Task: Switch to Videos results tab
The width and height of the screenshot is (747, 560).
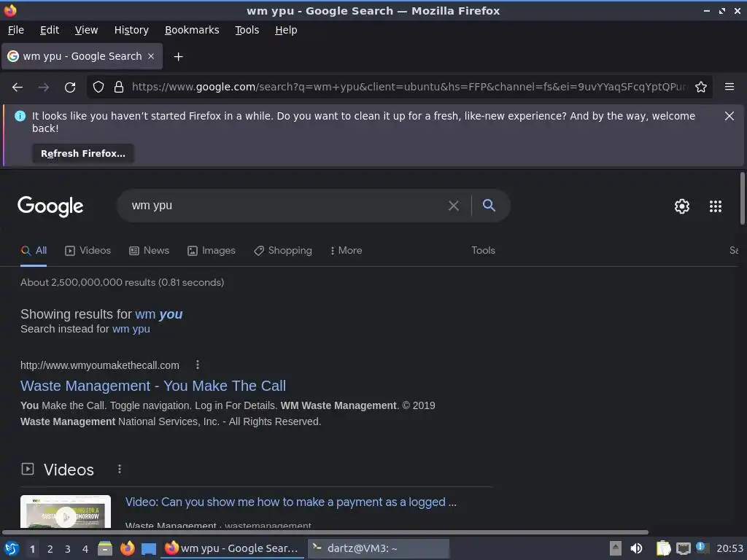Action: [x=88, y=251]
